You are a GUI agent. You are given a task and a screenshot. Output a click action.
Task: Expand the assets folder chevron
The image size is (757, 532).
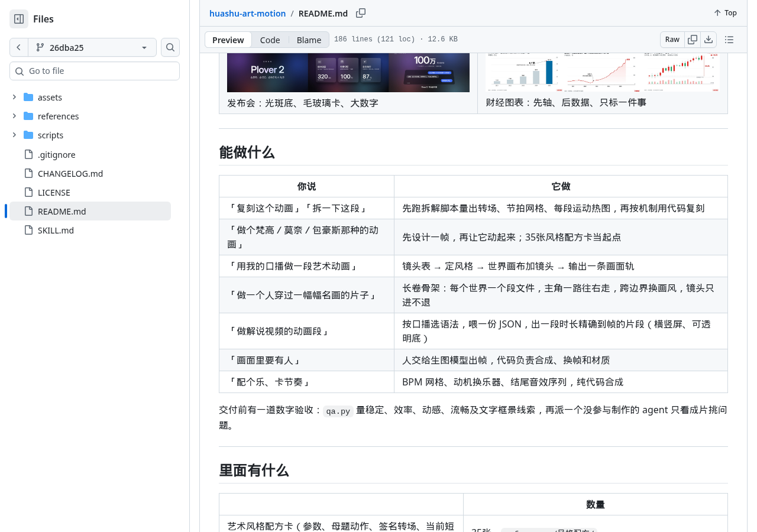pos(14,97)
